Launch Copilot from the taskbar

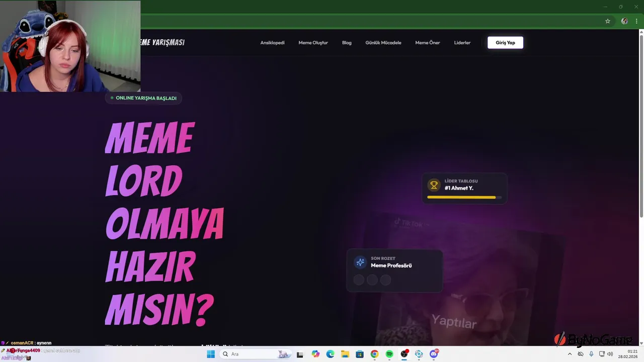[315, 354]
